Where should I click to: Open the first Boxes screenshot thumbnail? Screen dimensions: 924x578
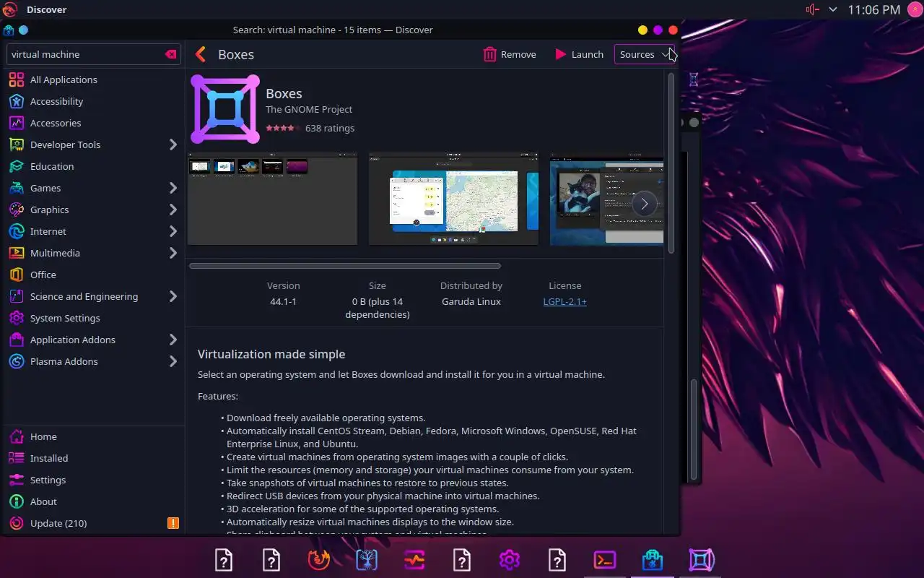272,199
